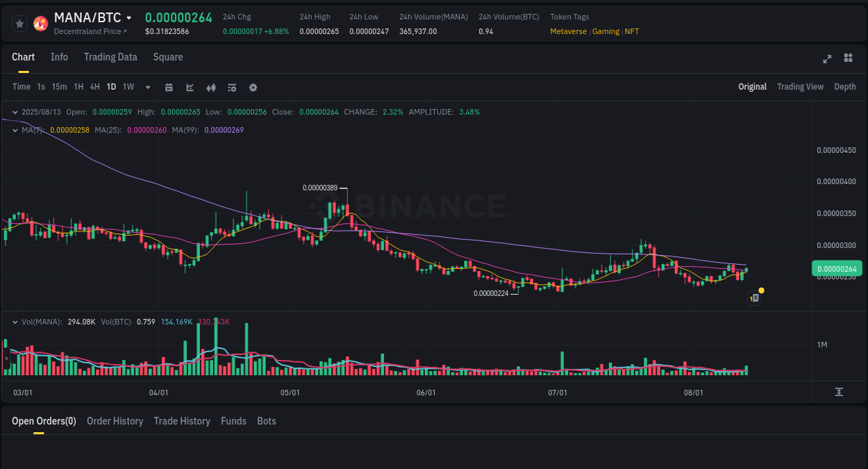Enter fullscreen chart mode
Image resolution: width=868 pixels, height=469 pixels.
tap(826, 59)
